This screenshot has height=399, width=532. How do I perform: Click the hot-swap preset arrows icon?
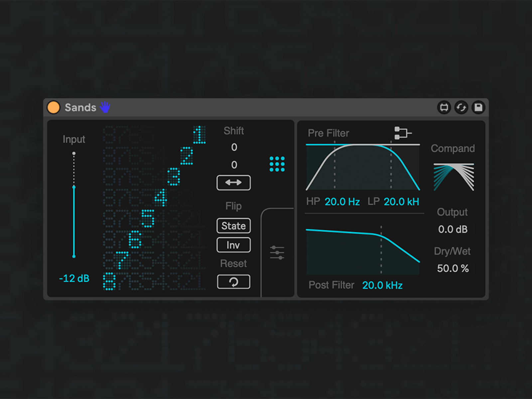point(461,107)
